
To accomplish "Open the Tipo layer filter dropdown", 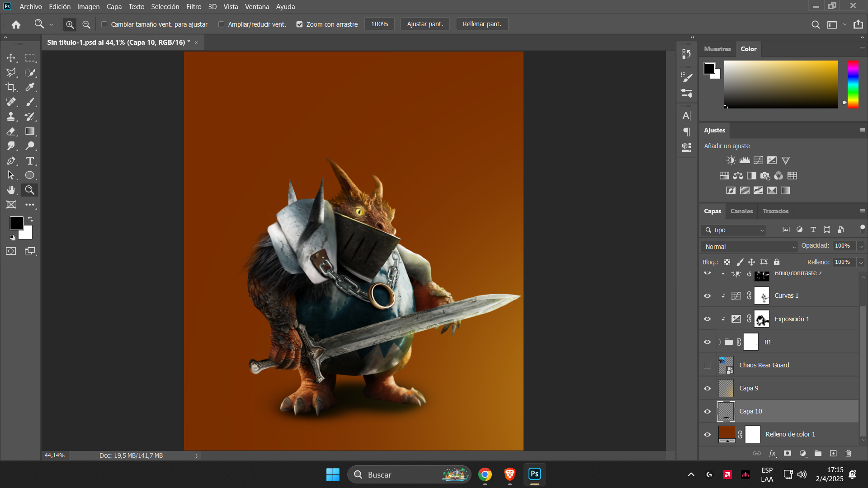I will pyautogui.click(x=734, y=230).
